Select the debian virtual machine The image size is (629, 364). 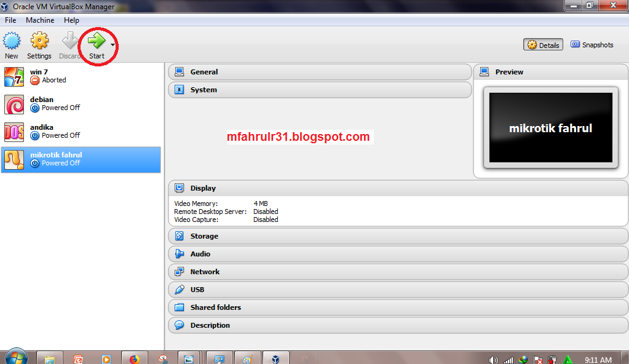pos(81,105)
